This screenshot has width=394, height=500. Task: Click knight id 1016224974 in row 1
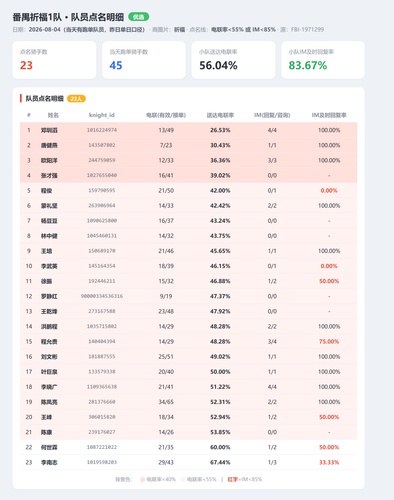click(102, 130)
